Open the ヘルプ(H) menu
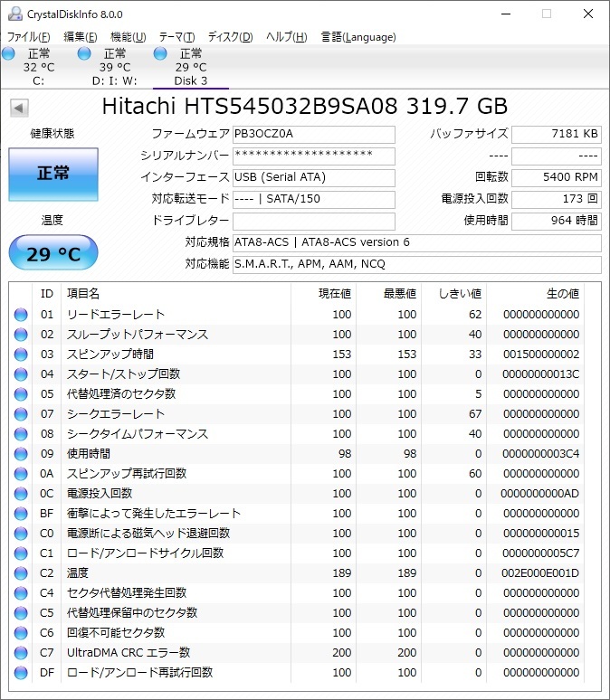This screenshot has width=610, height=700. (287, 37)
